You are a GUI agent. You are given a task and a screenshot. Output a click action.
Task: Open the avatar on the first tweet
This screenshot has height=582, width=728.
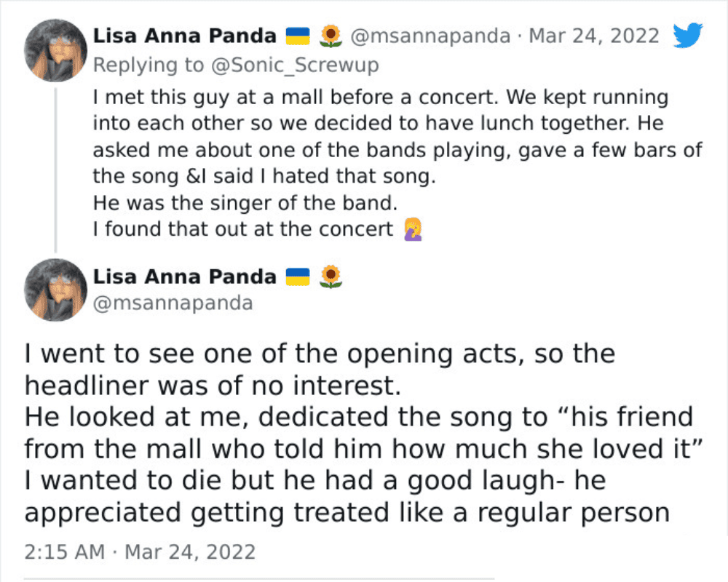pyautogui.click(x=55, y=51)
